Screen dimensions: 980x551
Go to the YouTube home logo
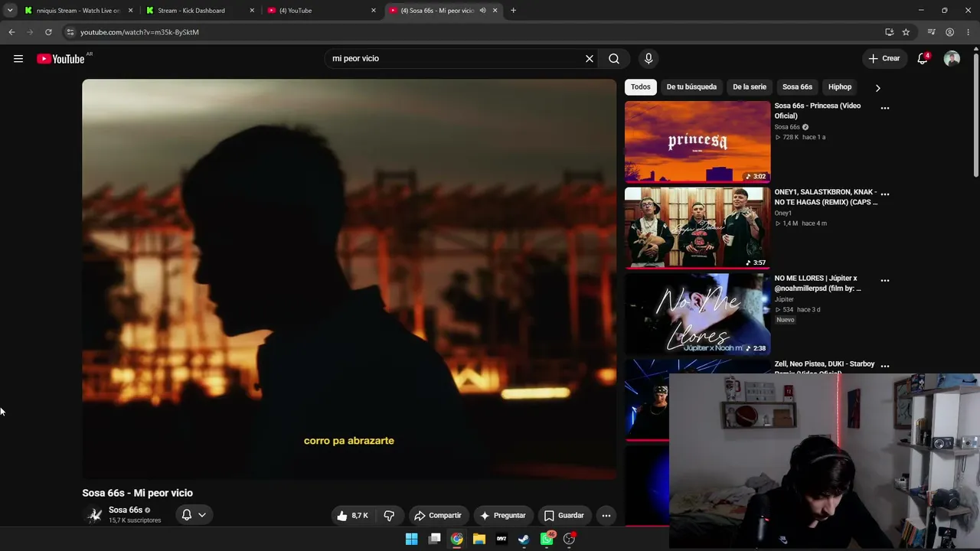(x=60, y=59)
